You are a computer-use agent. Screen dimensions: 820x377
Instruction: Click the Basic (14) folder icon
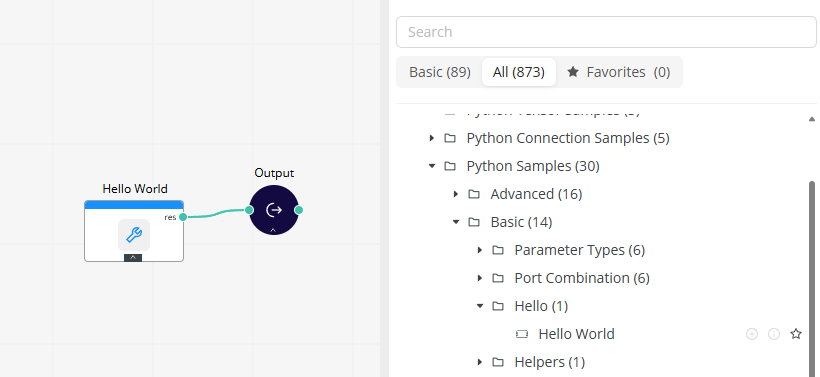click(x=474, y=222)
